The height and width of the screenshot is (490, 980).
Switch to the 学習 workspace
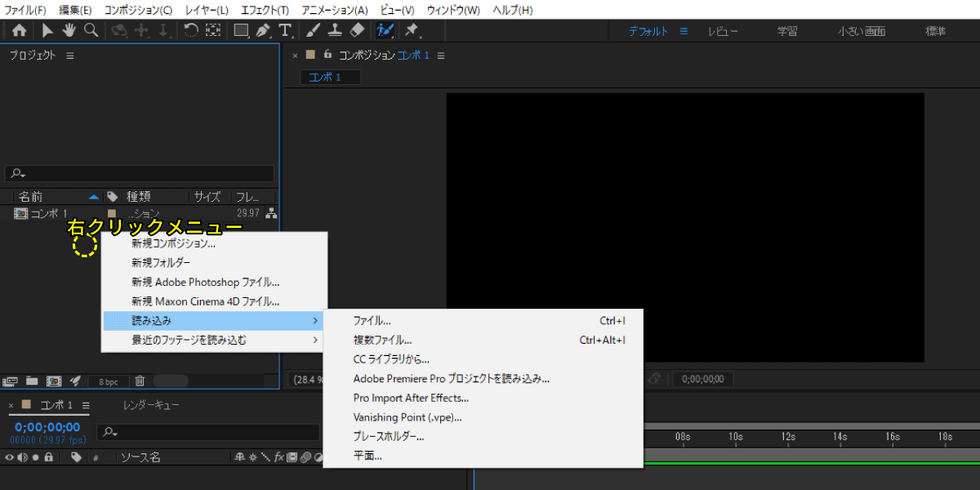(x=787, y=31)
